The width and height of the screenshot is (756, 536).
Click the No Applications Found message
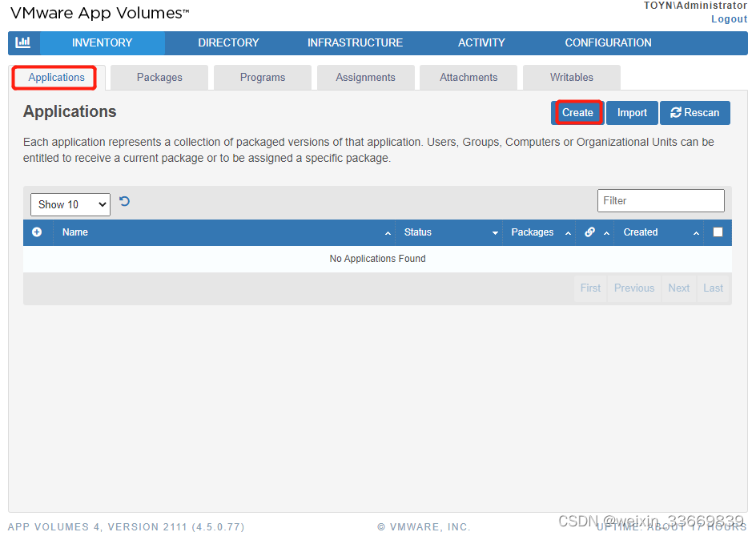(377, 259)
